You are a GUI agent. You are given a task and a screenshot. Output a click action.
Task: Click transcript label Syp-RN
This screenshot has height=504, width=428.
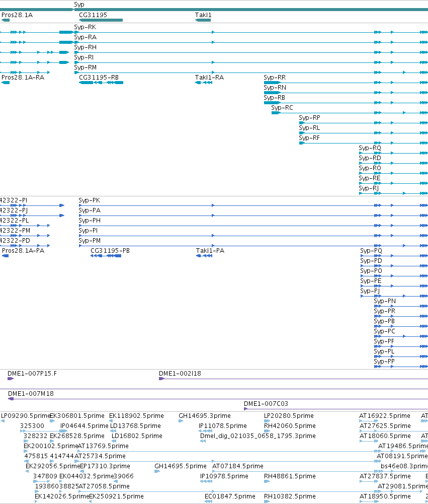click(x=275, y=88)
